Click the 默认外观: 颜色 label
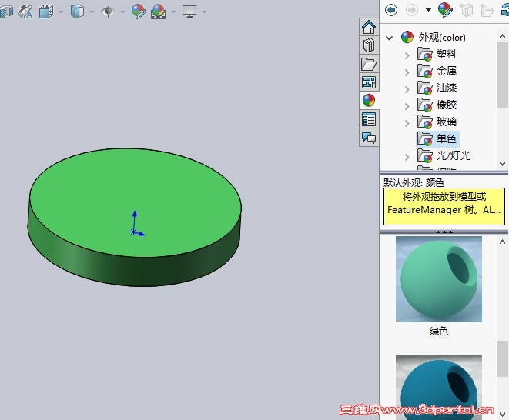The image size is (509, 420). 414,182
